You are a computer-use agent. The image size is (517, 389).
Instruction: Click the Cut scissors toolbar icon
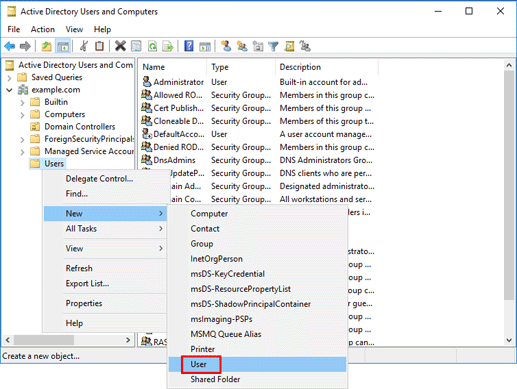pyautogui.click(x=84, y=46)
